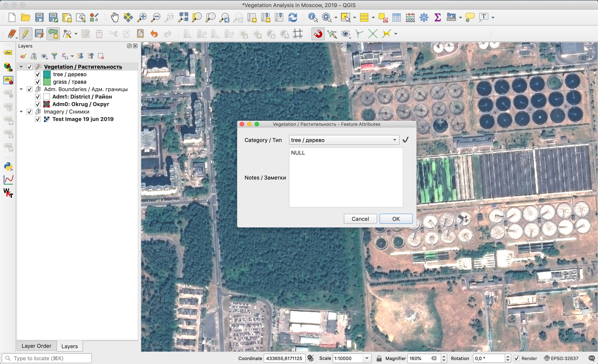The image size is (598, 364).
Task: Open select features tool dropdown arrow
Action: [355, 17]
